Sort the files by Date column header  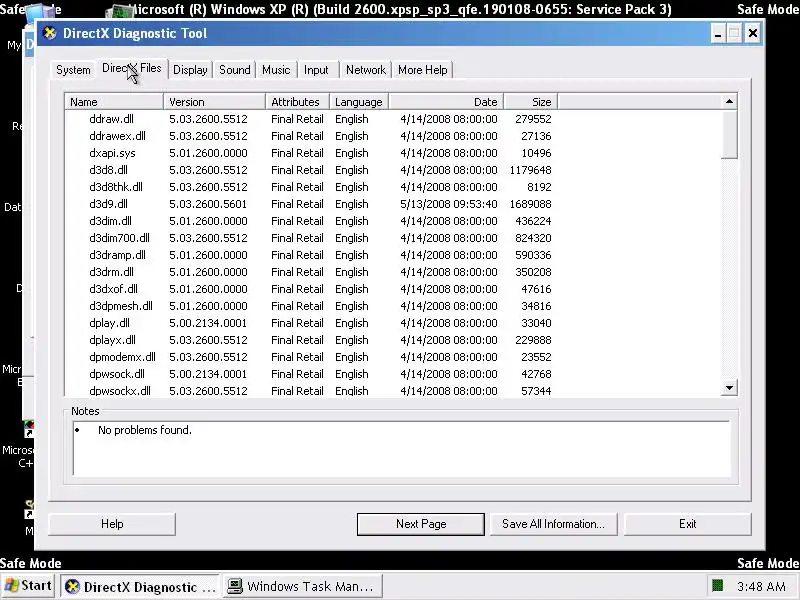pos(446,102)
